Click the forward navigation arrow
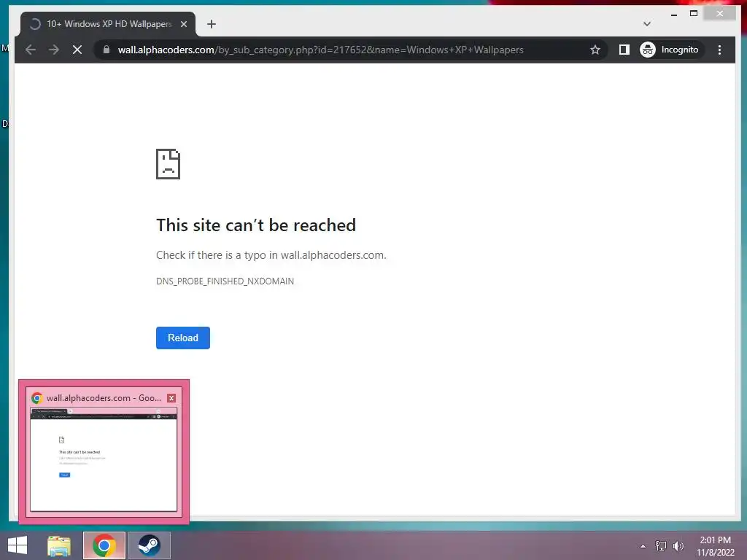This screenshot has width=747, height=560. [x=54, y=50]
